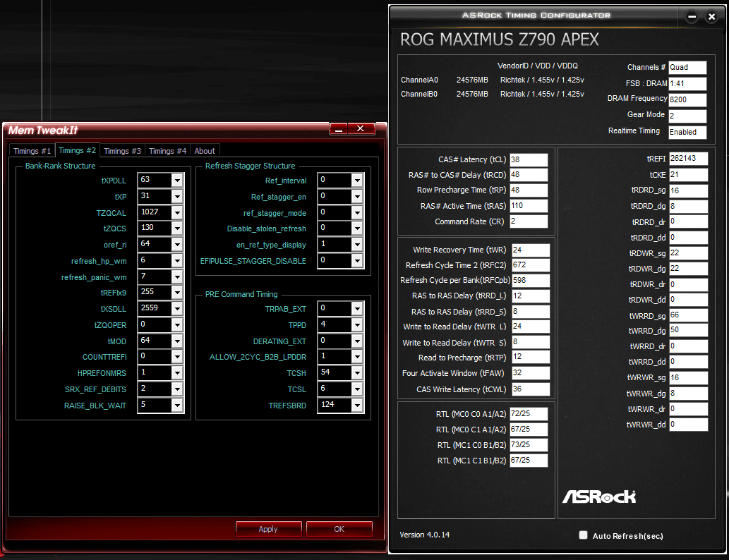Viewport: 729px width, 560px height.
Task: Open the tZQOPER dropdown
Action: point(177,325)
